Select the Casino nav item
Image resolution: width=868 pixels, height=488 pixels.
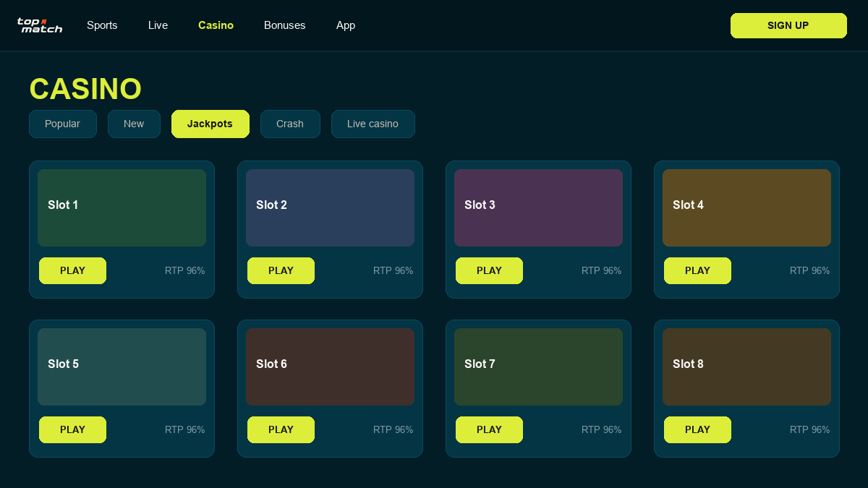click(216, 25)
